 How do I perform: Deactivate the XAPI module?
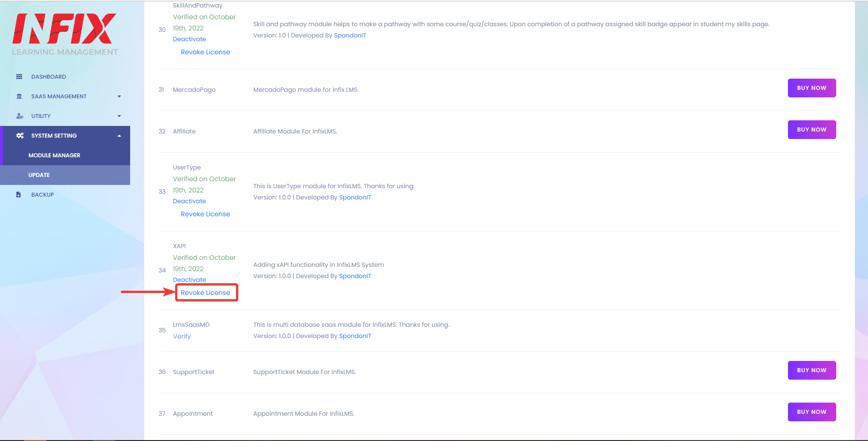[x=189, y=280]
